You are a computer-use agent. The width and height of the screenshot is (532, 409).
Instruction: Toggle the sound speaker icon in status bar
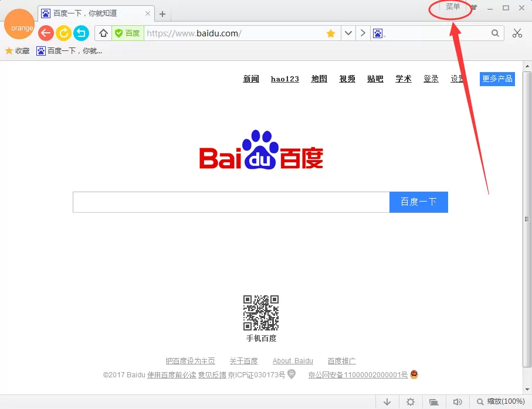coord(458,402)
